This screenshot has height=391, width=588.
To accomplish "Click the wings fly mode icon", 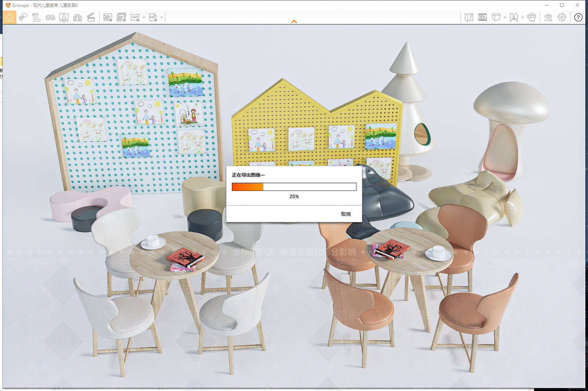I will point(514,17).
